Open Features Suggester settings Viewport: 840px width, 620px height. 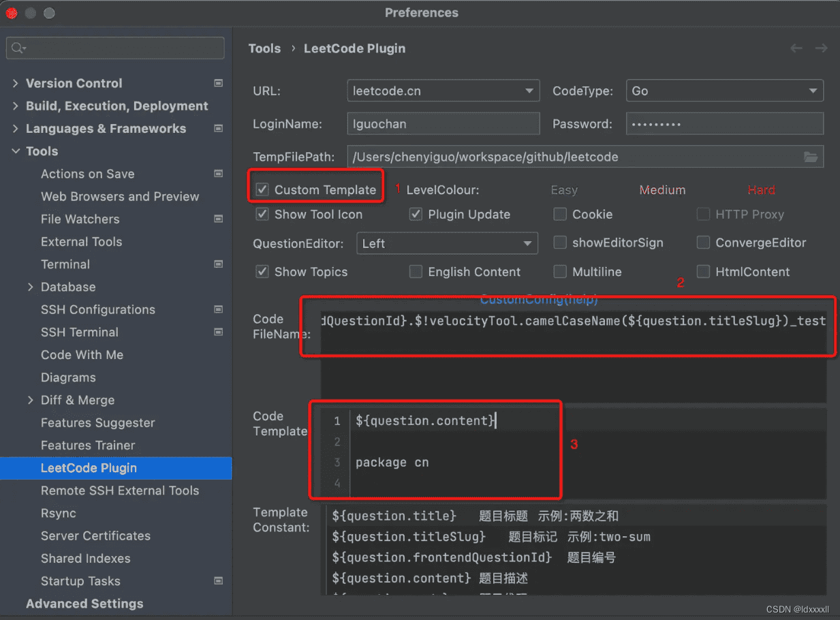97,422
